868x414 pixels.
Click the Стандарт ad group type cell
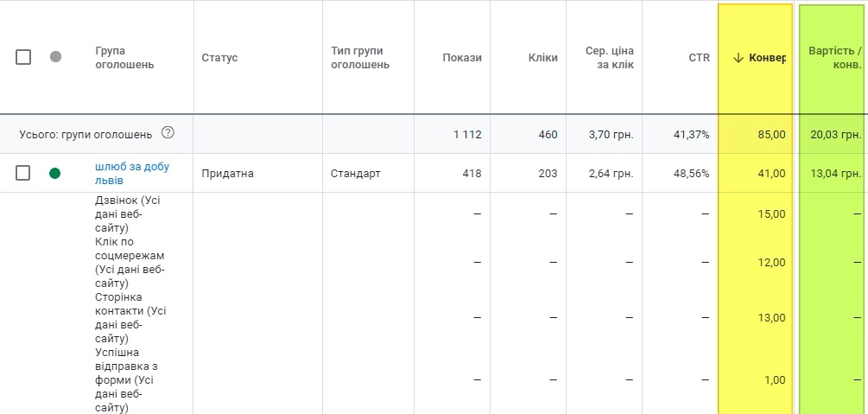click(355, 174)
